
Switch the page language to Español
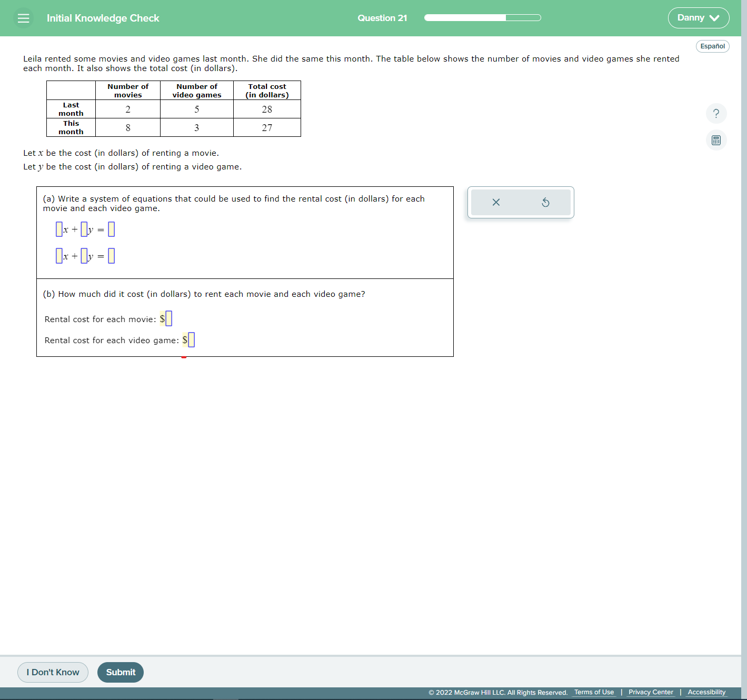(x=713, y=46)
